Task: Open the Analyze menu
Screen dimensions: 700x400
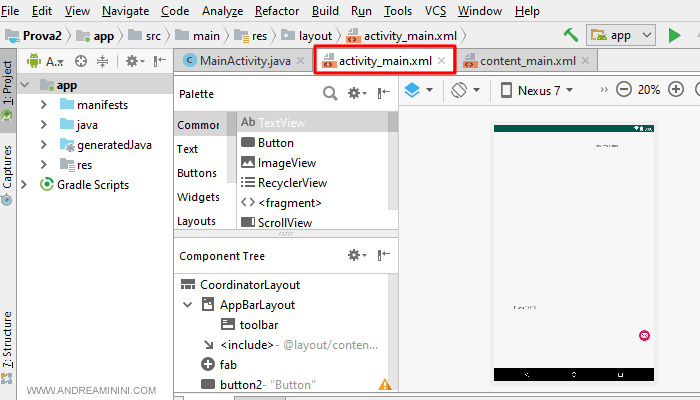Action: click(222, 11)
